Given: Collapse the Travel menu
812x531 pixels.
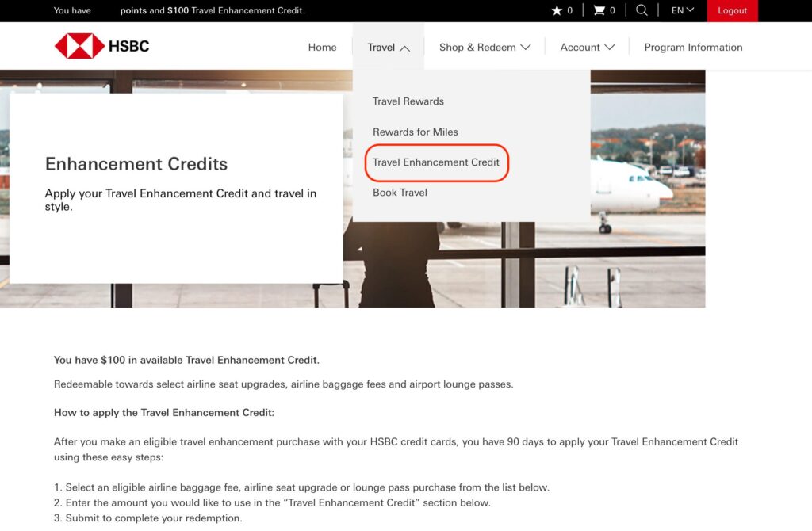Looking at the screenshot, I should coord(389,48).
